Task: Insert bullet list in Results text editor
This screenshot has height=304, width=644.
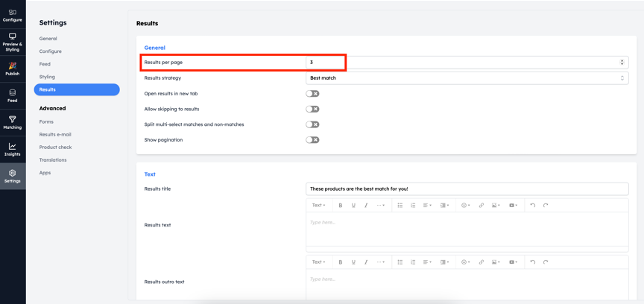Action: click(x=400, y=206)
